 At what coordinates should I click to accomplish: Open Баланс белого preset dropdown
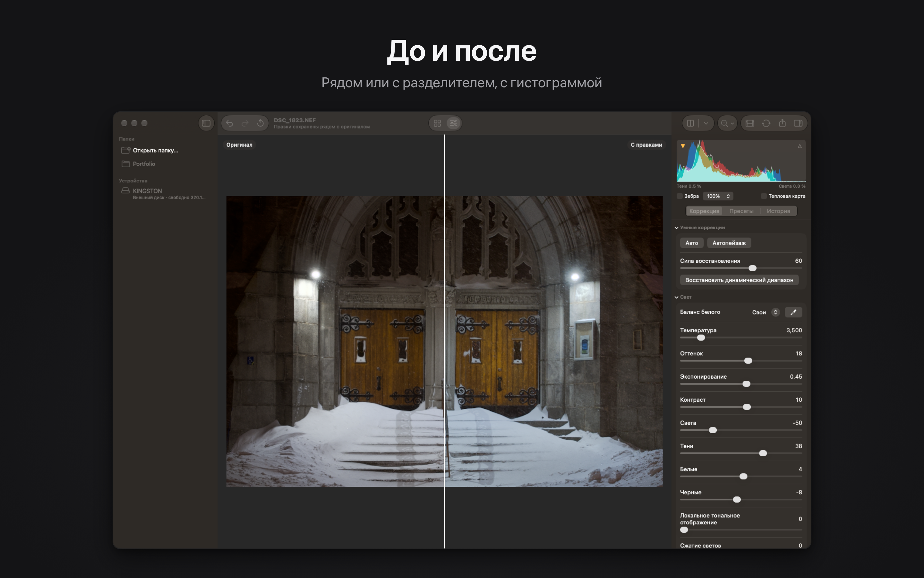pos(765,312)
